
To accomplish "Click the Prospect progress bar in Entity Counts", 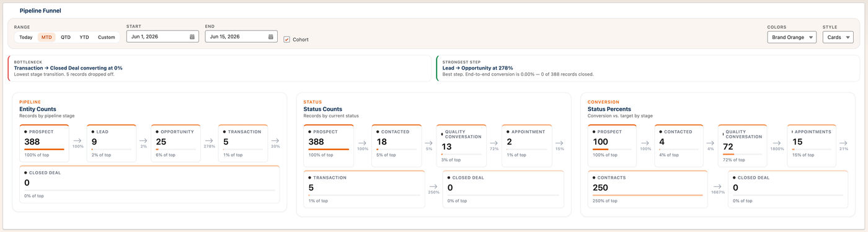I will pos(44,149).
